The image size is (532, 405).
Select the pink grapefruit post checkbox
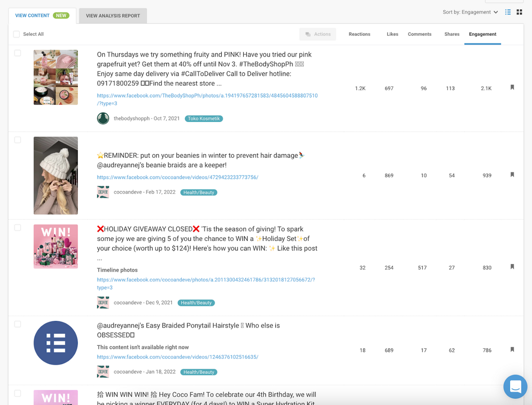click(18, 53)
